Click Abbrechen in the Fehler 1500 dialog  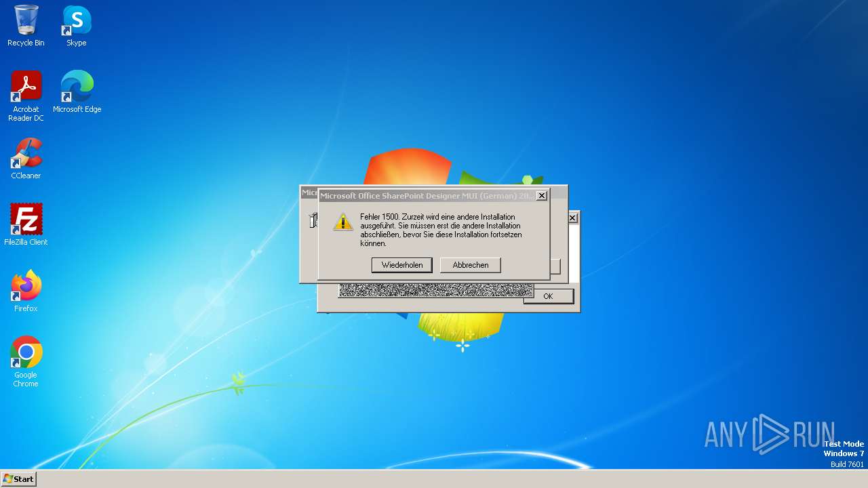point(471,265)
